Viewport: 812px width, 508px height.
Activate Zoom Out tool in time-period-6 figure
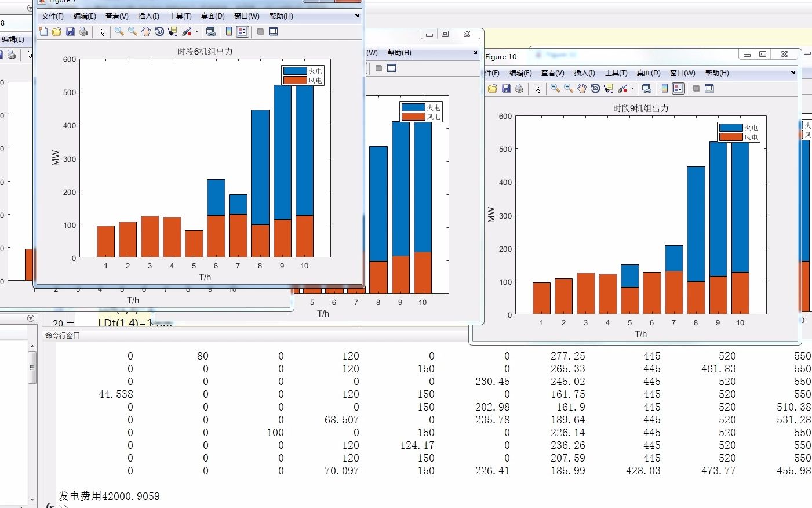[x=133, y=31]
